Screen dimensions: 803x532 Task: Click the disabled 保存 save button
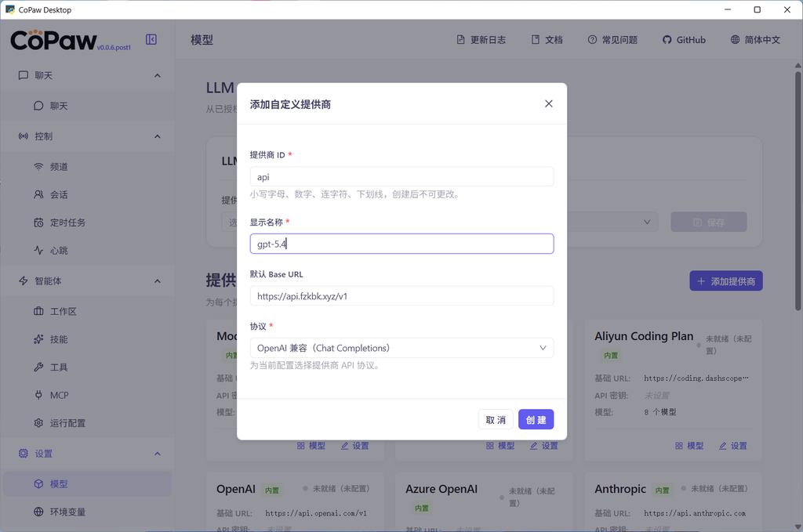point(709,222)
